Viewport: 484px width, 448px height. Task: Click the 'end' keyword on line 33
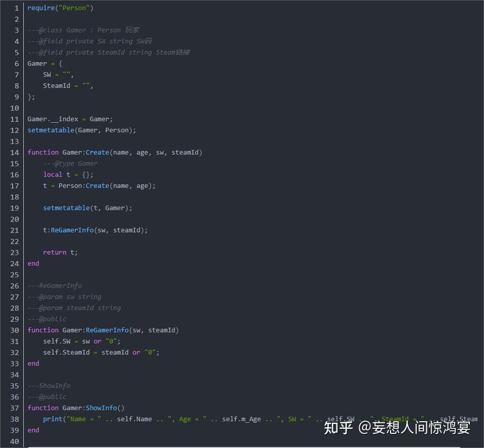point(33,364)
